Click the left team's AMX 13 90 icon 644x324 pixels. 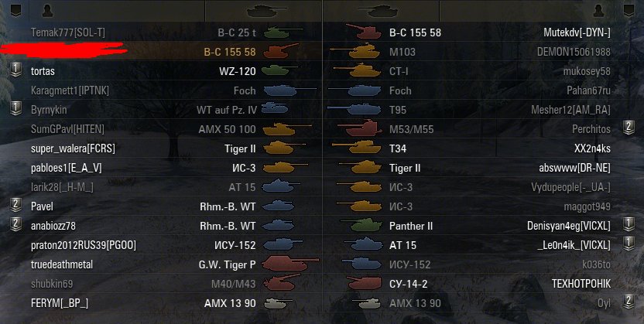[279, 303]
